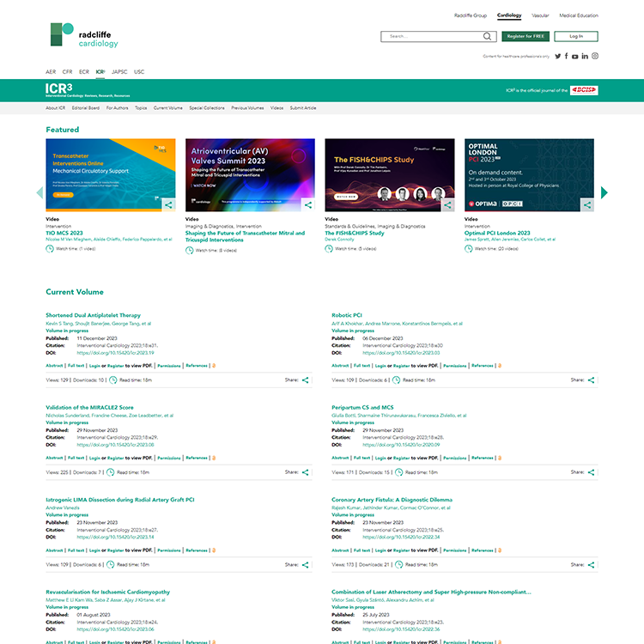The height and width of the screenshot is (644, 644).
Task: Open Medical Education top link
Action: coord(578,15)
